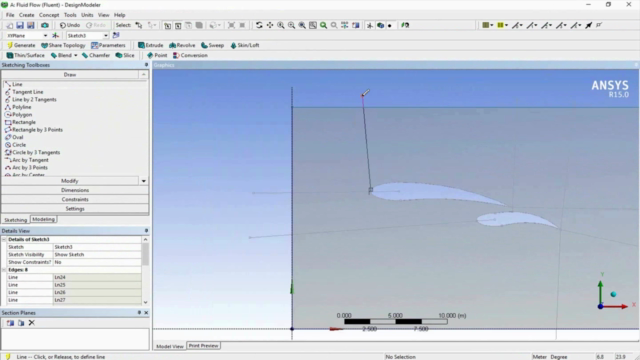Click the Conversion feature
The image size is (640, 360).
pyautogui.click(x=190, y=55)
